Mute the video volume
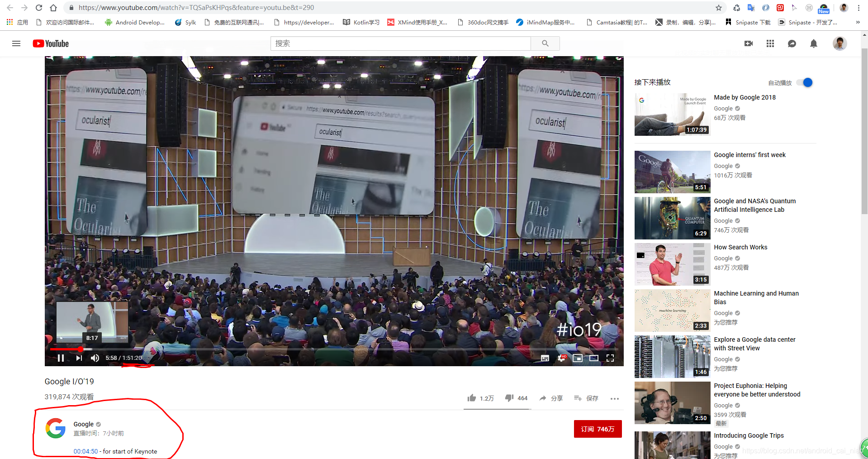The width and height of the screenshot is (868, 459). [x=95, y=358]
